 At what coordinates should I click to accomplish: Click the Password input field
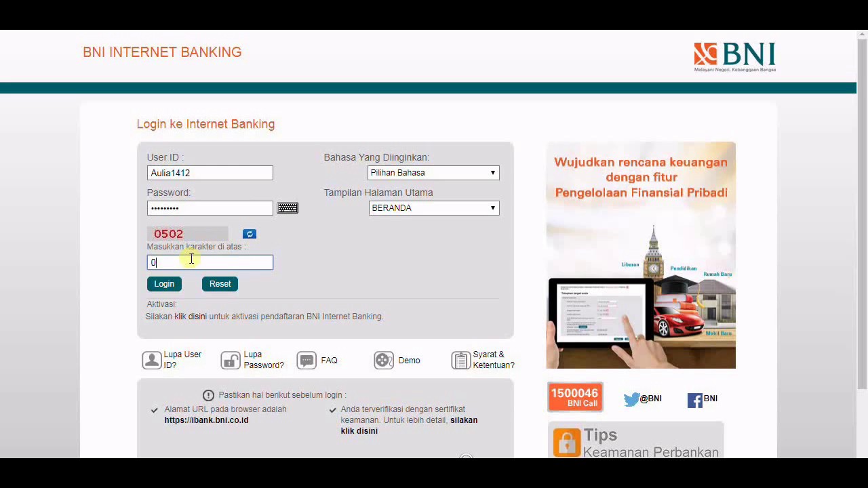[210, 208]
